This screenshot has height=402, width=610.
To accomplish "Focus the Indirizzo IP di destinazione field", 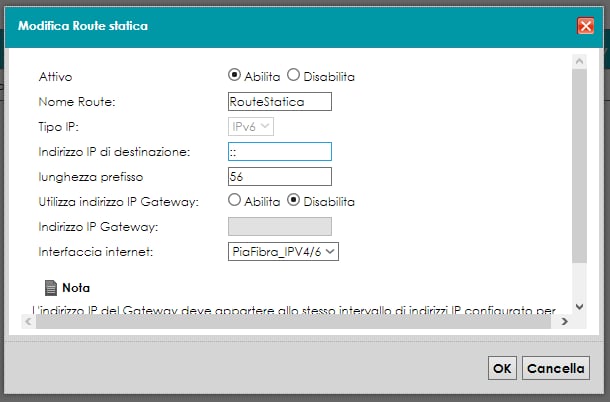I will pyautogui.click(x=279, y=151).
